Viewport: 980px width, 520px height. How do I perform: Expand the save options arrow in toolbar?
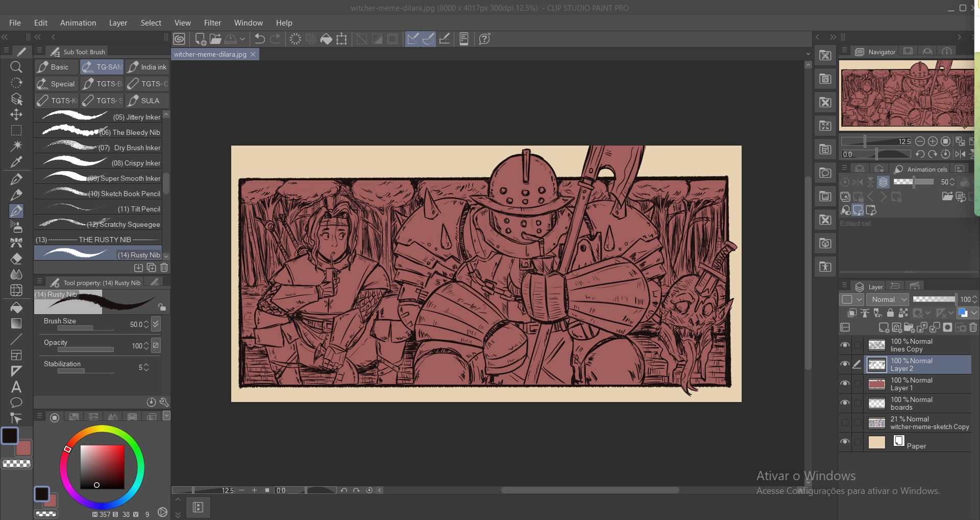click(x=242, y=39)
